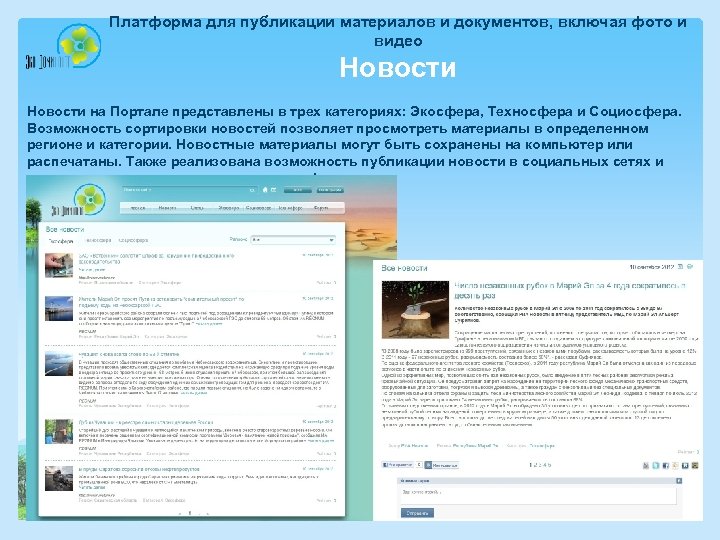Click the magnifier icon in the search bar
The width and height of the screenshot is (720, 540).
point(252,190)
